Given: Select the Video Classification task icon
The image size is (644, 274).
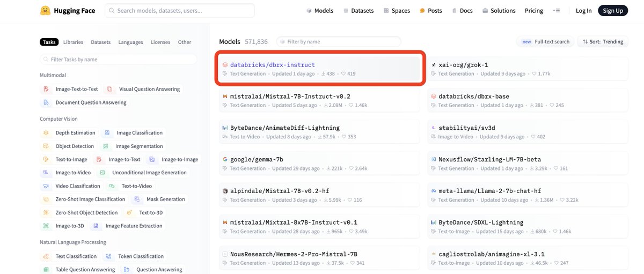Looking at the screenshot, I should pos(46,186).
